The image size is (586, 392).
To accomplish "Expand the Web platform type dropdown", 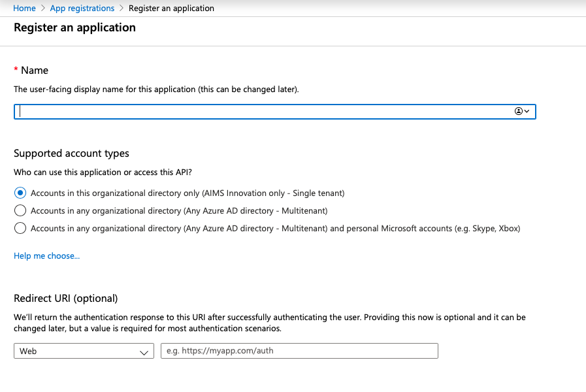I will pyautogui.click(x=84, y=351).
